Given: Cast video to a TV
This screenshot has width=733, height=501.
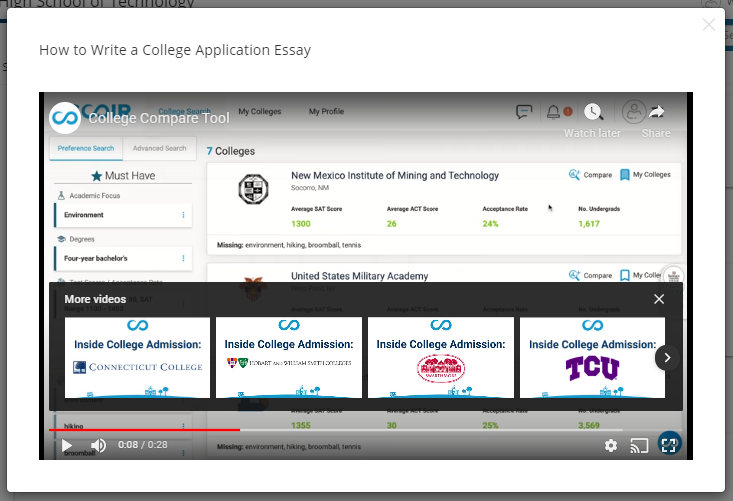Looking at the screenshot, I should pos(639,446).
